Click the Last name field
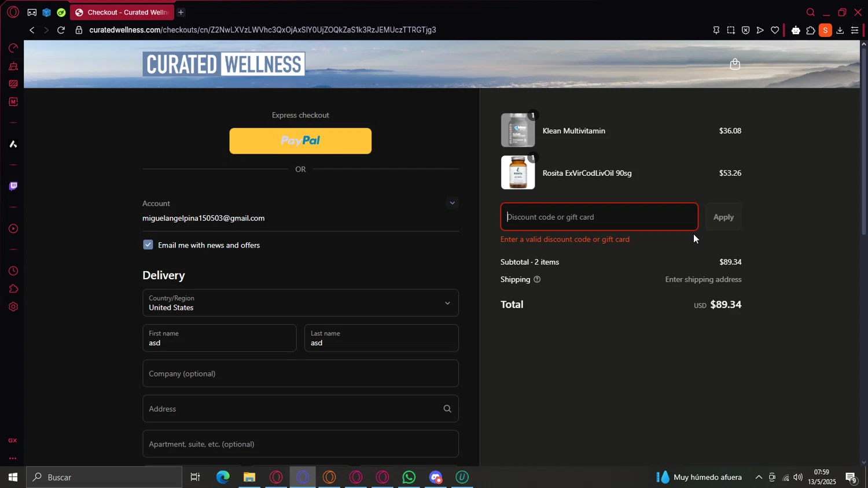868x488 pixels. coord(381,338)
